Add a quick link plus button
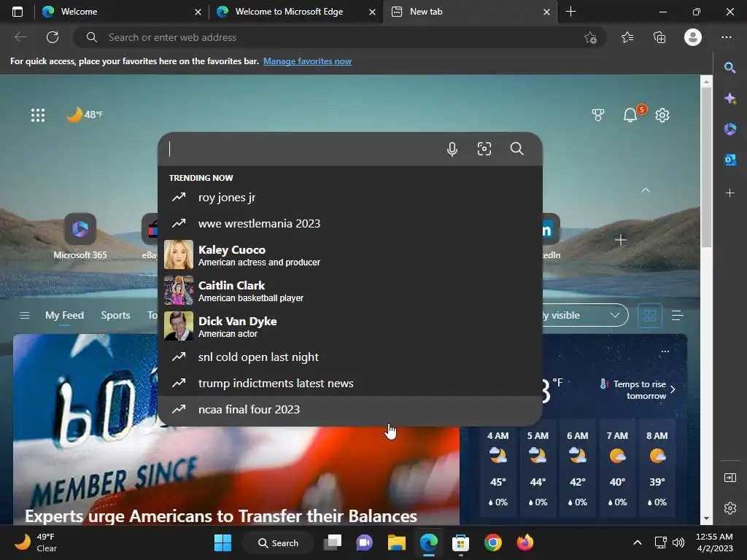Viewport: 747px width, 560px height. point(620,240)
